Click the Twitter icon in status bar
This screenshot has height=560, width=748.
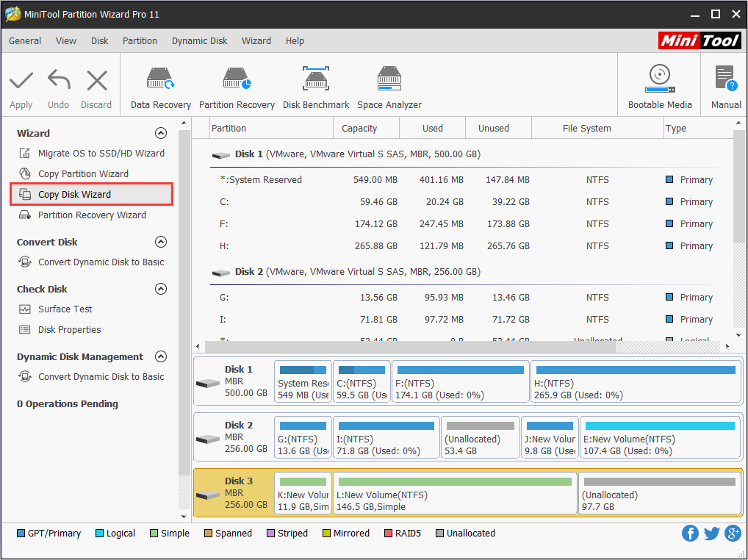coord(711,534)
